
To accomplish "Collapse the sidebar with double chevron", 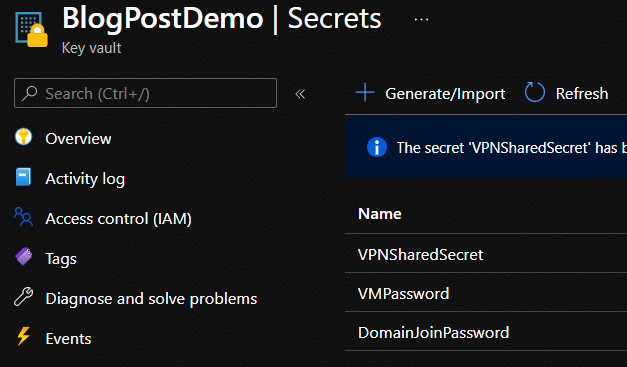I will pyautogui.click(x=300, y=94).
